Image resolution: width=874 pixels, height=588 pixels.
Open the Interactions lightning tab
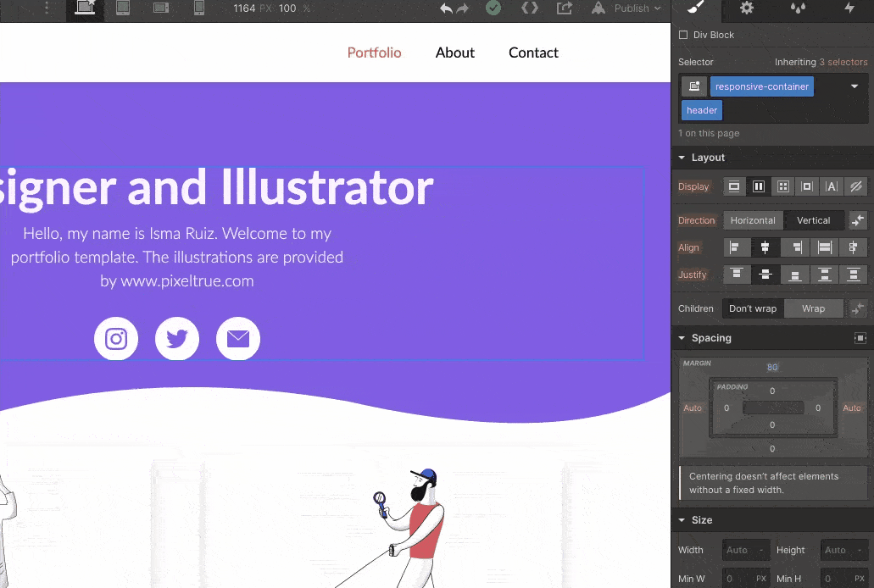[849, 8]
